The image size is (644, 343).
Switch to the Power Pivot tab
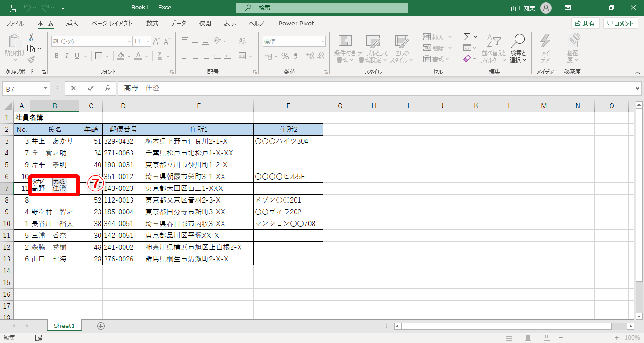(296, 23)
